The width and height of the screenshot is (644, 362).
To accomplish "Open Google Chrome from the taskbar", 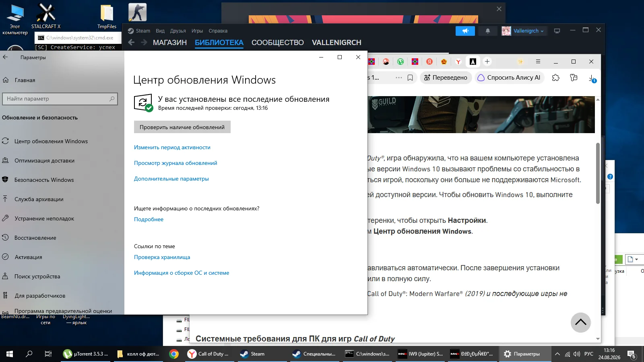I will (174, 354).
